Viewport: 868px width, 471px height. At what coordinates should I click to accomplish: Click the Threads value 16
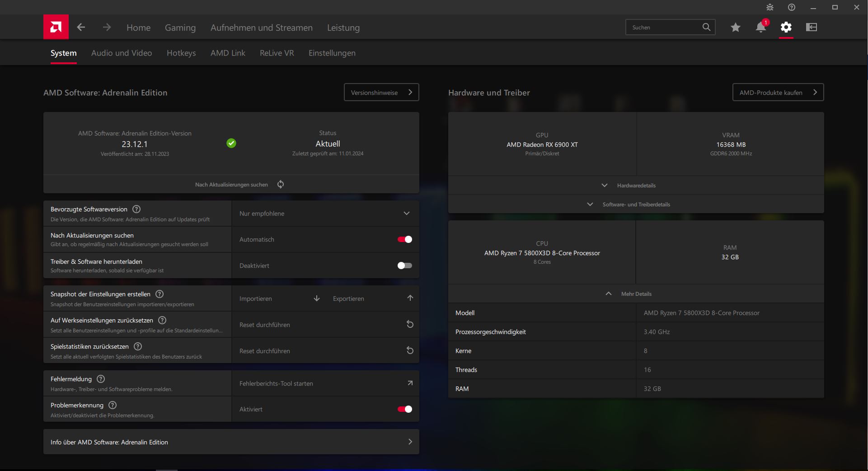point(647,370)
